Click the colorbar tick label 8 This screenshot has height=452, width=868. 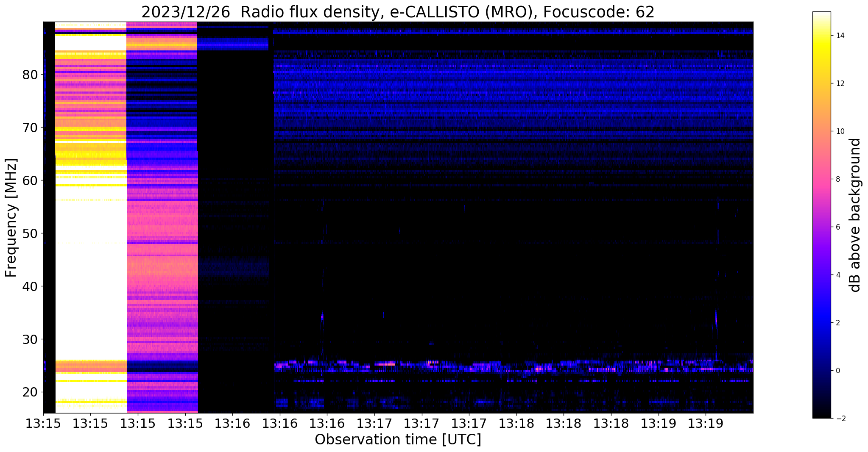(x=837, y=179)
